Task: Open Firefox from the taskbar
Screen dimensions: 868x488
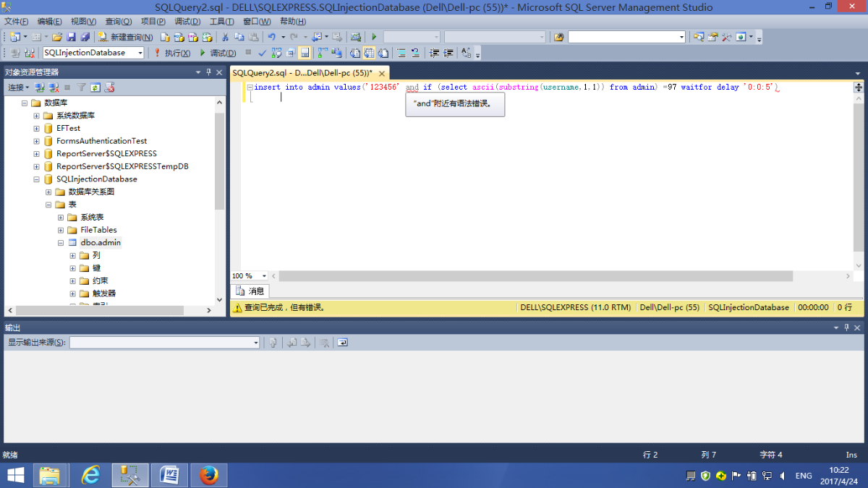Action: click(x=209, y=475)
